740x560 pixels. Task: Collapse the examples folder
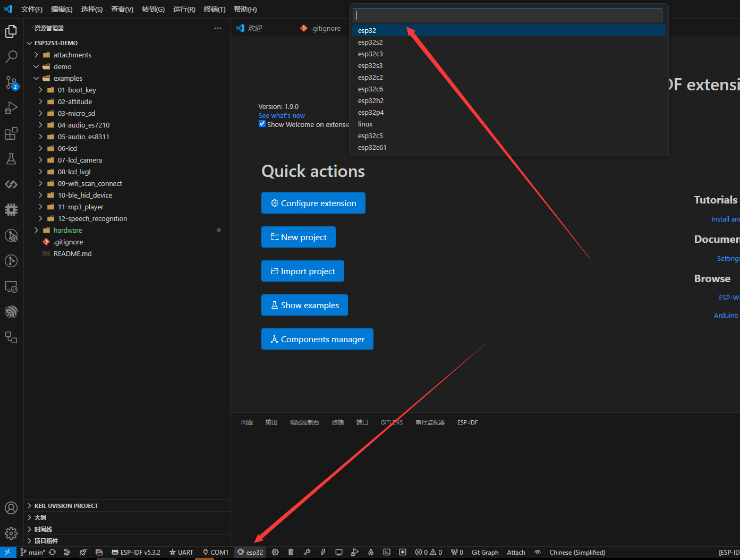point(67,78)
